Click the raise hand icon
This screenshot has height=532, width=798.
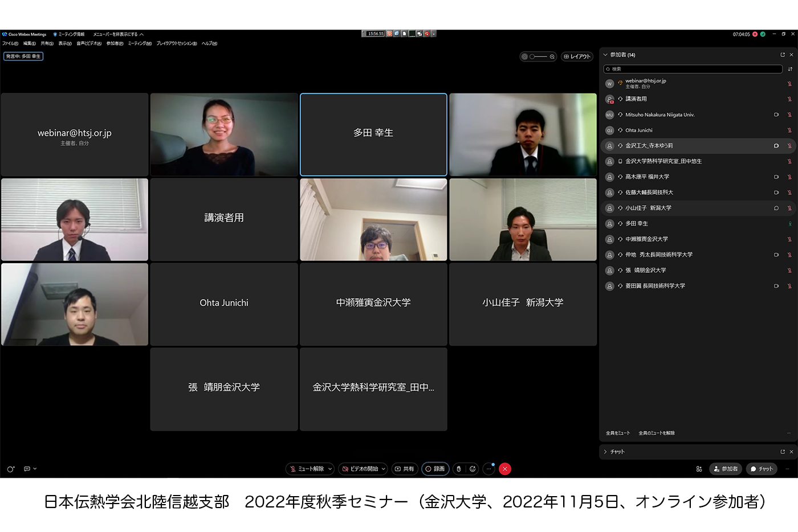459,469
